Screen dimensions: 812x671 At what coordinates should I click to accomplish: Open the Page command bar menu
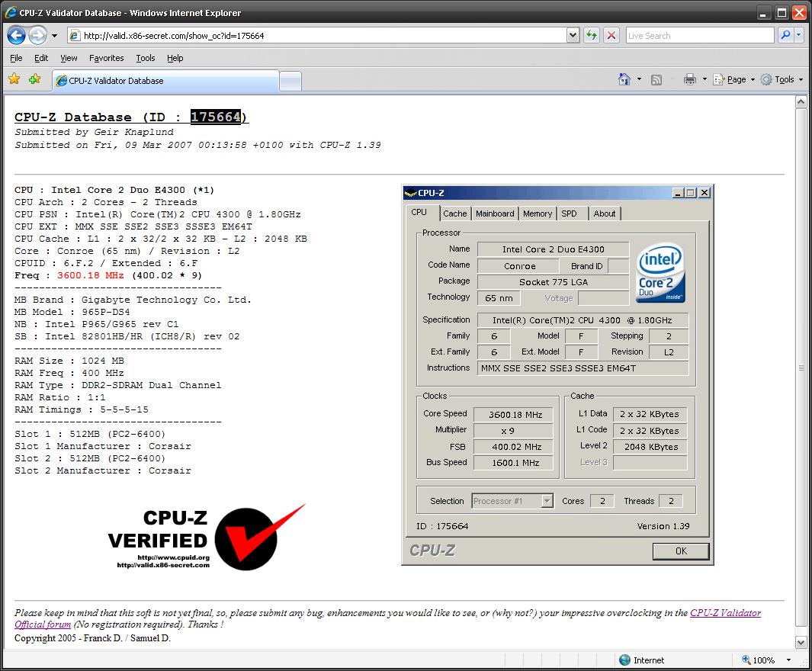(x=733, y=79)
